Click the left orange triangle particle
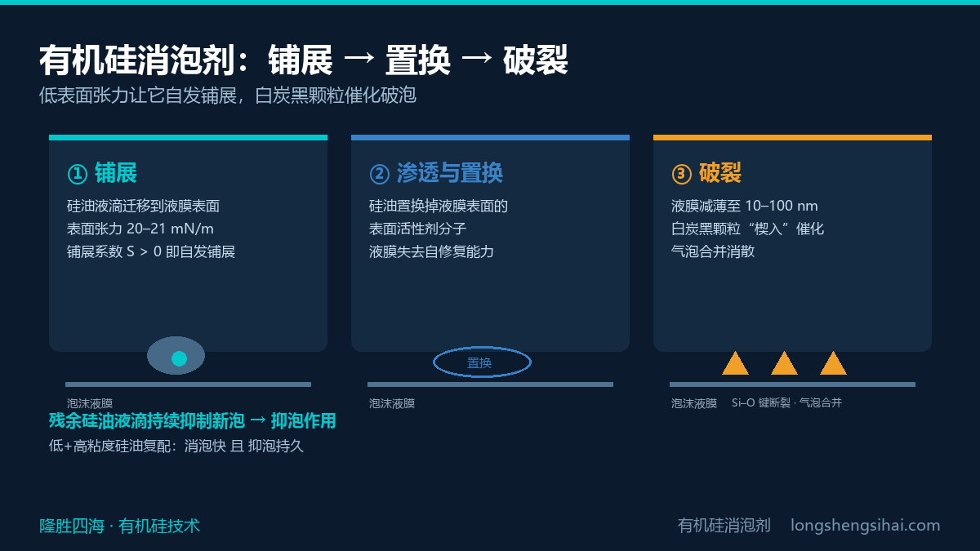 point(735,363)
